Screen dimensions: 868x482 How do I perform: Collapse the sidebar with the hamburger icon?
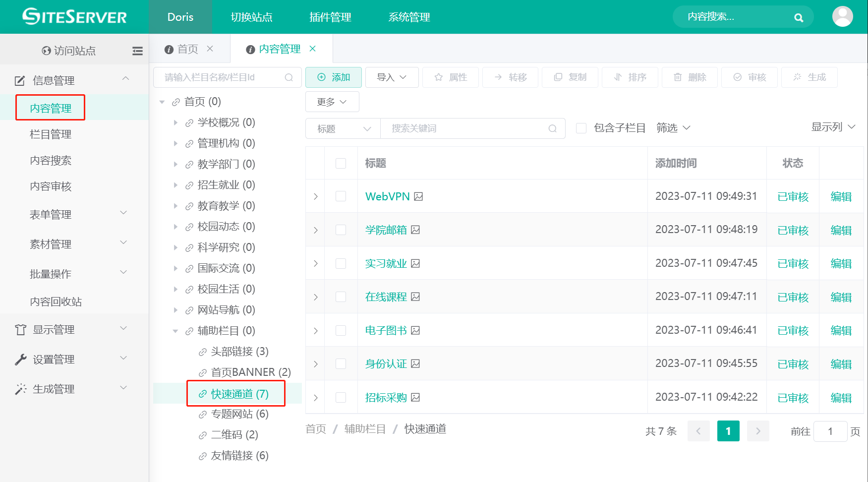(x=137, y=51)
